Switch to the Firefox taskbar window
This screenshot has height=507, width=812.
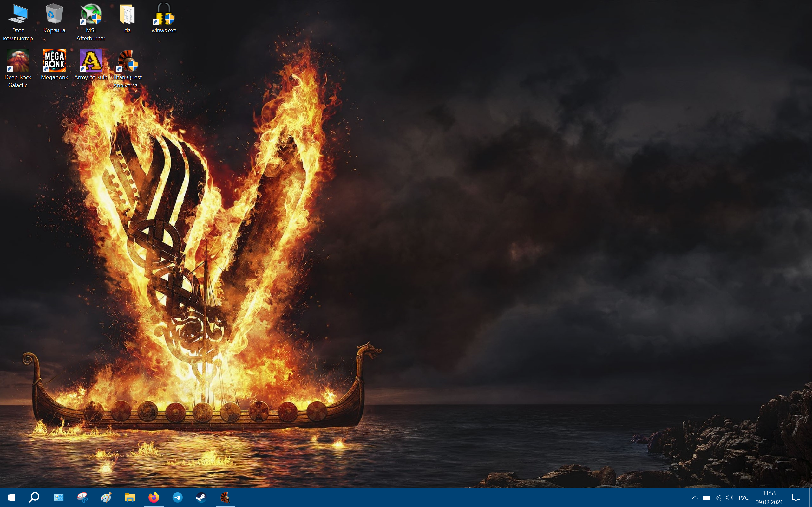coord(154,497)
